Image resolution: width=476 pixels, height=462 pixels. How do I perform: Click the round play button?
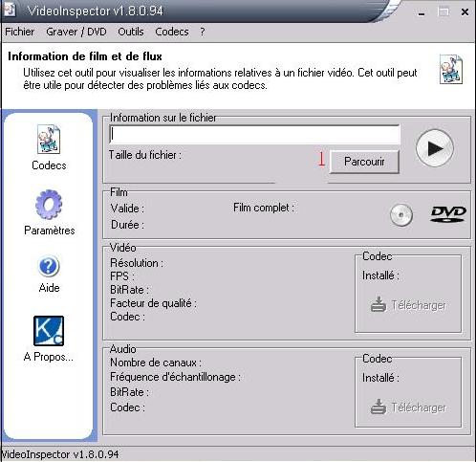pos(435,148)
